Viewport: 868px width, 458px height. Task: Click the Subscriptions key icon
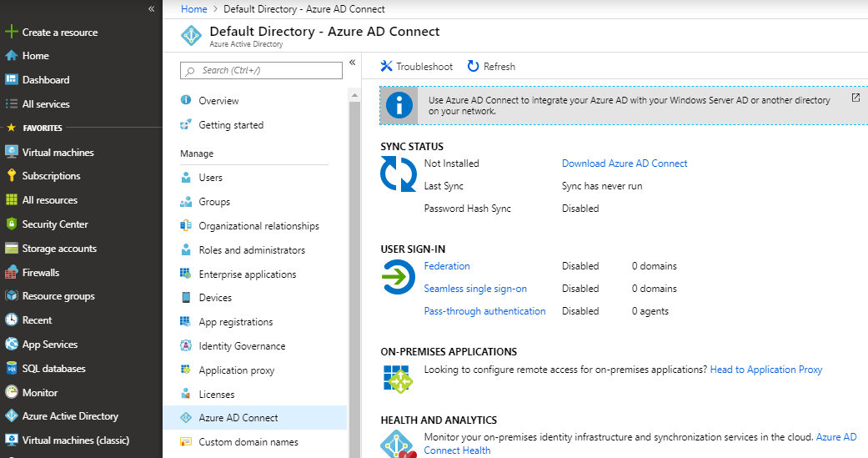click(x=11, y=175)
